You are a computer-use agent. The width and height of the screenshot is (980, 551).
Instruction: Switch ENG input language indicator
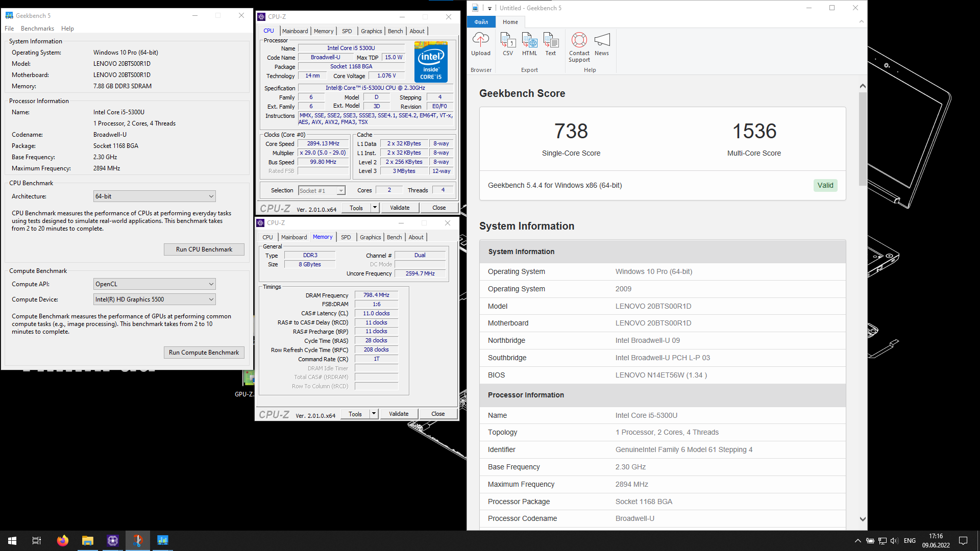point(910,541)
